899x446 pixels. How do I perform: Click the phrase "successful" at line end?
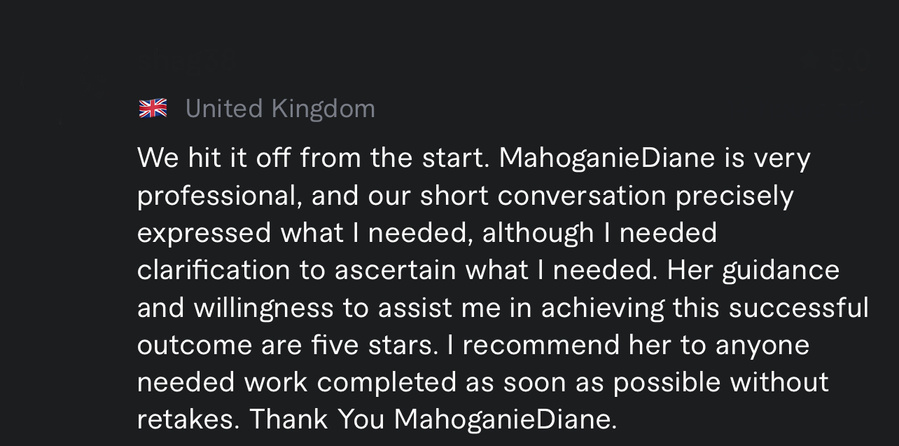(x=798, y=307)
